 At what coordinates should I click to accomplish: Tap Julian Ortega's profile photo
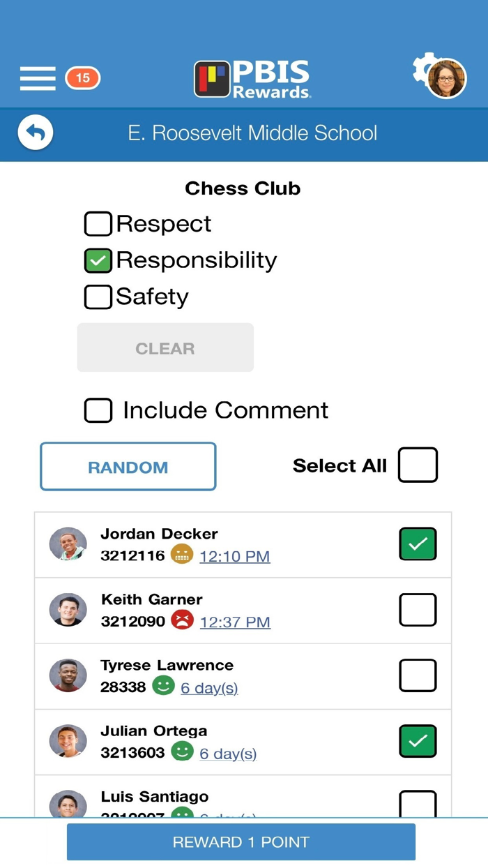pos(68,741)
